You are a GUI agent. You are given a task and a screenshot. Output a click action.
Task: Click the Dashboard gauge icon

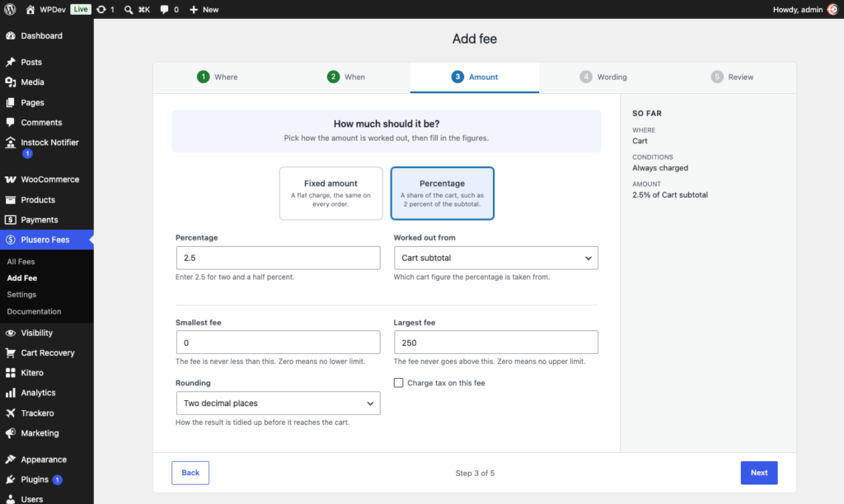[10, 35]
